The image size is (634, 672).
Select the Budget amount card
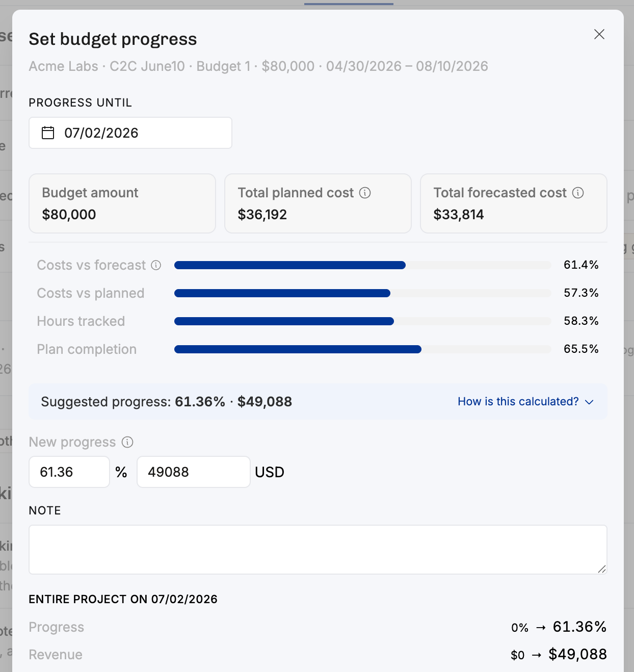click(122, 203)
